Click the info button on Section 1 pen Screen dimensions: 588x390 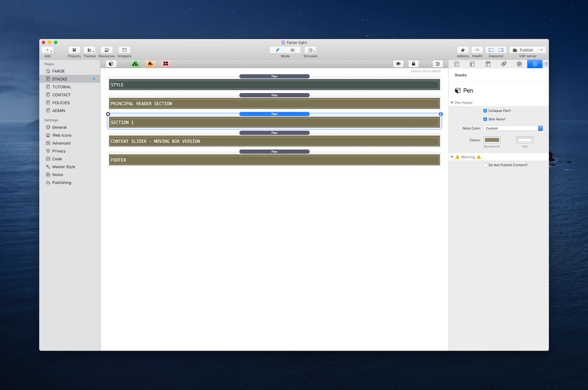pyautogui.click(x=441, y=114)
